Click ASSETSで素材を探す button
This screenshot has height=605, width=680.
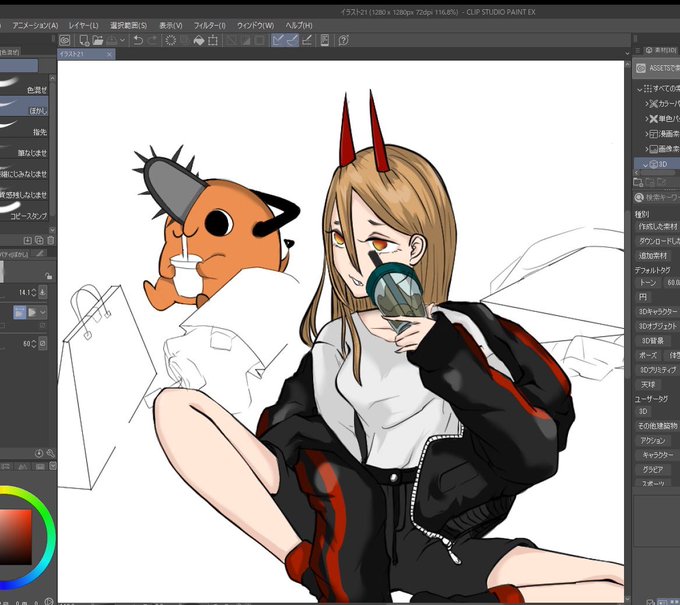pyautogui.click(x=656, y=68)
